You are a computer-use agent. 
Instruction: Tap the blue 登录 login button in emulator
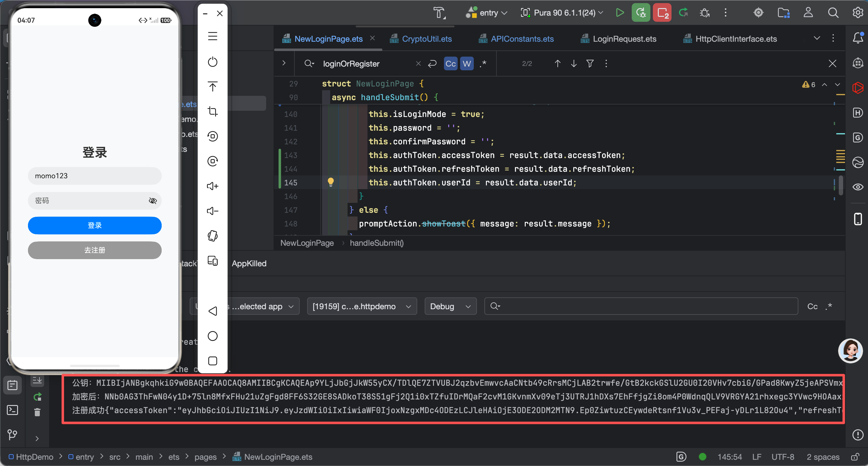[95, 225]
